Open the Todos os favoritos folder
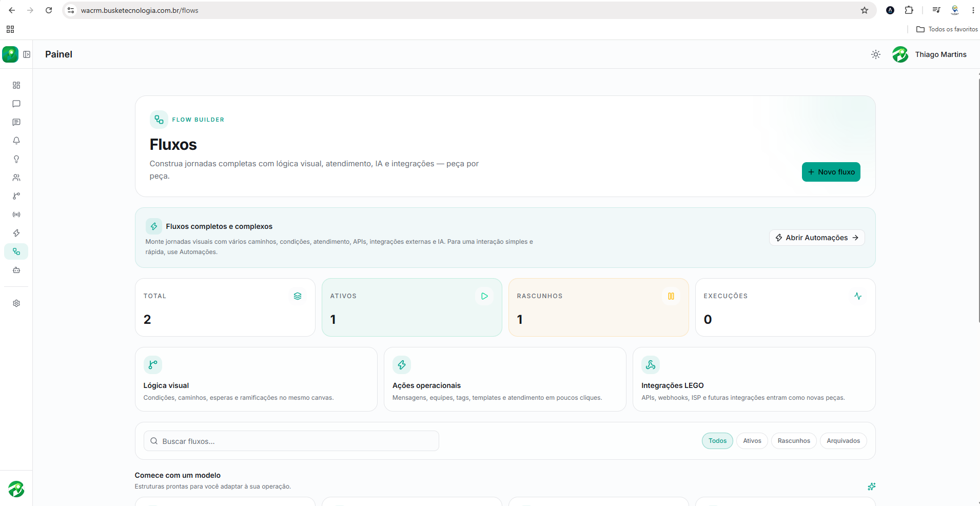Screen dimensions: 980x506 tap(947, 29)
